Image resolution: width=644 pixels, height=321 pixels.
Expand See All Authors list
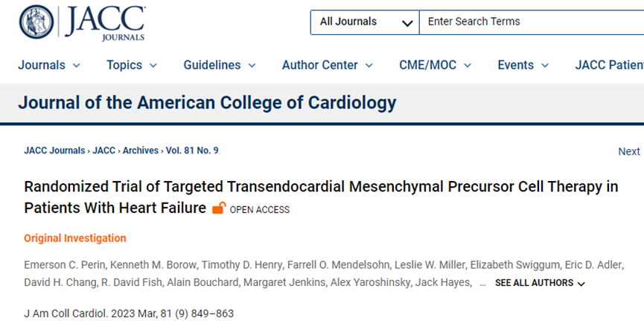pos(540,283)
